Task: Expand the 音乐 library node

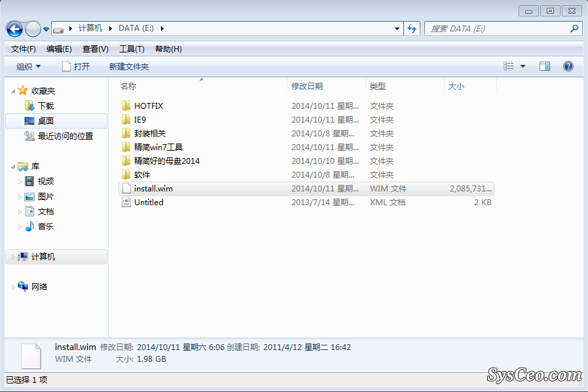Action: click(x=20, y=227)
